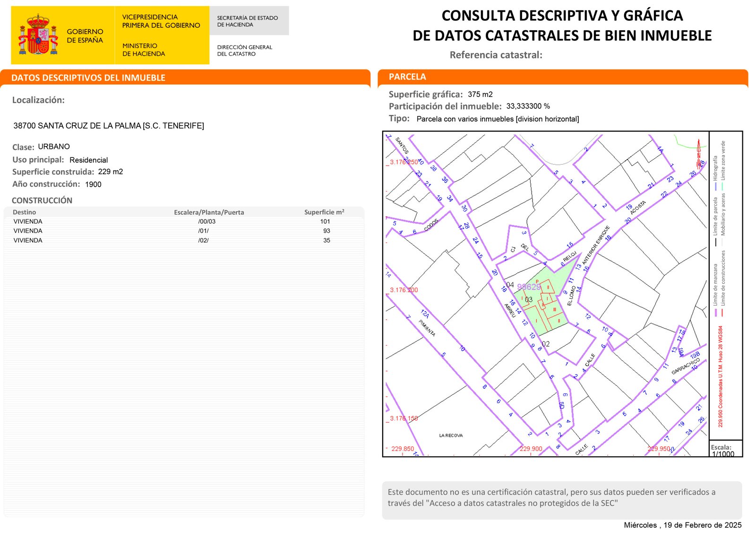The height and width of the screenshot is (538, 756).
Task: Click the 375 m2 graphic surface value
Action: [480, 95]
